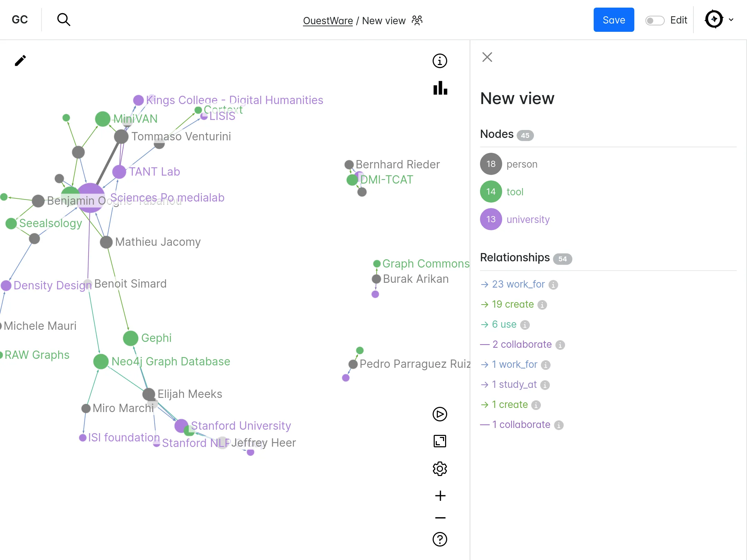Open the user profile dropdown menu
The image size is (747, 560).
tap(719, 20)
